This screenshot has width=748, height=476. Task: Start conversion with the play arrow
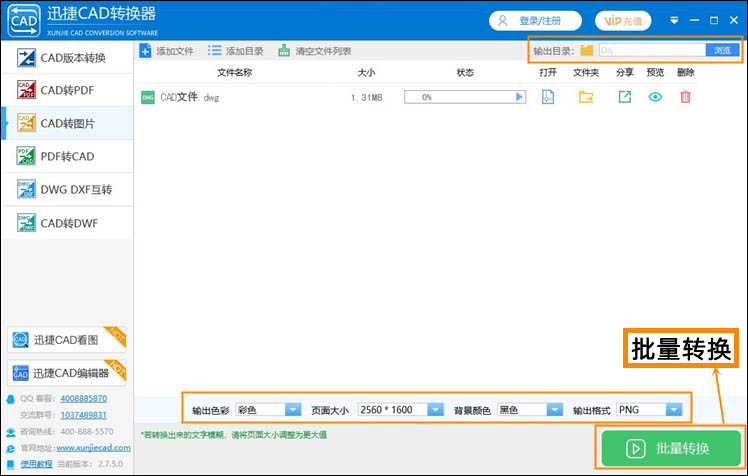click(519, 97)
